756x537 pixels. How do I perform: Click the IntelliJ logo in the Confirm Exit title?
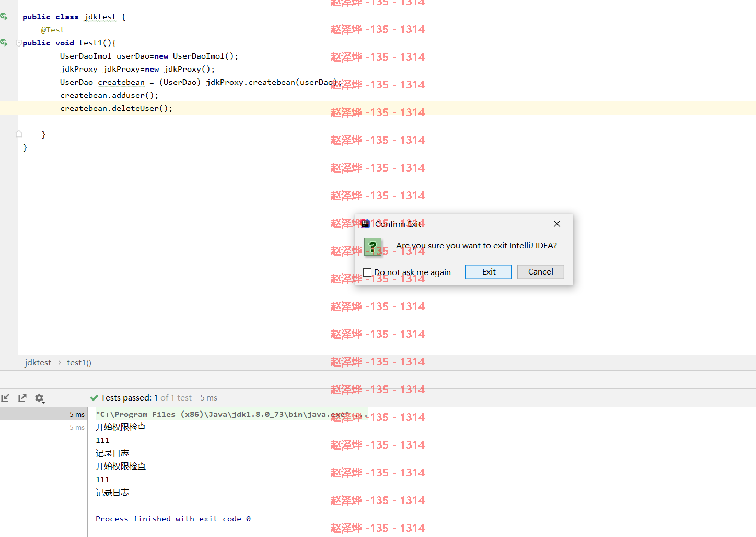(x=365, y=224)
